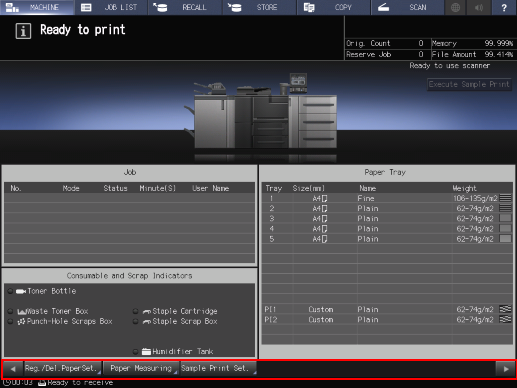
Task: Click the Humidifier Tank icon
Action: [146, 351]
